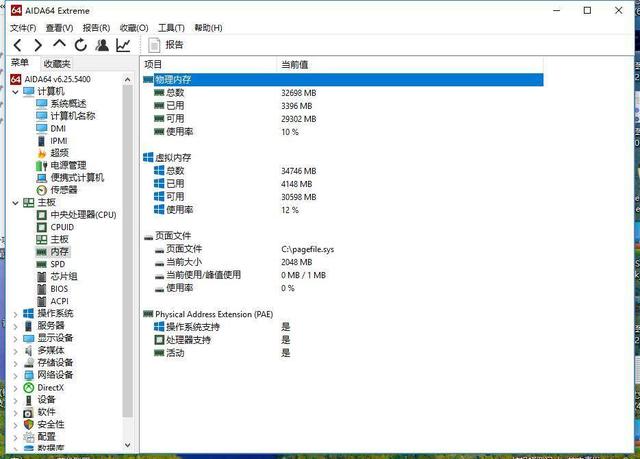Screen dimensions: 640x459
Task: Select the 安全性 shield icon
Action: click(29, 425)
